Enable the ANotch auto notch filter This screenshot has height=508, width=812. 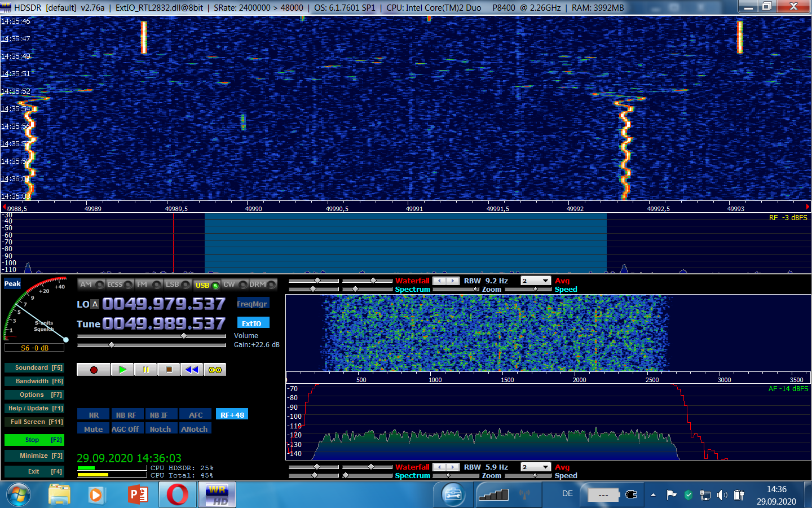(195, 429)
